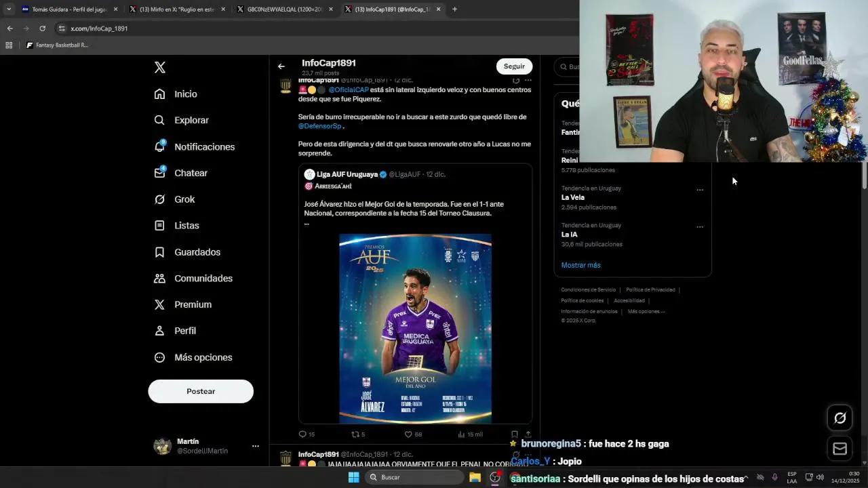The height and width of the screenshot is (488, 868).
Task: Open Política de cookies footer link
Action: click(x=582, y=300)
